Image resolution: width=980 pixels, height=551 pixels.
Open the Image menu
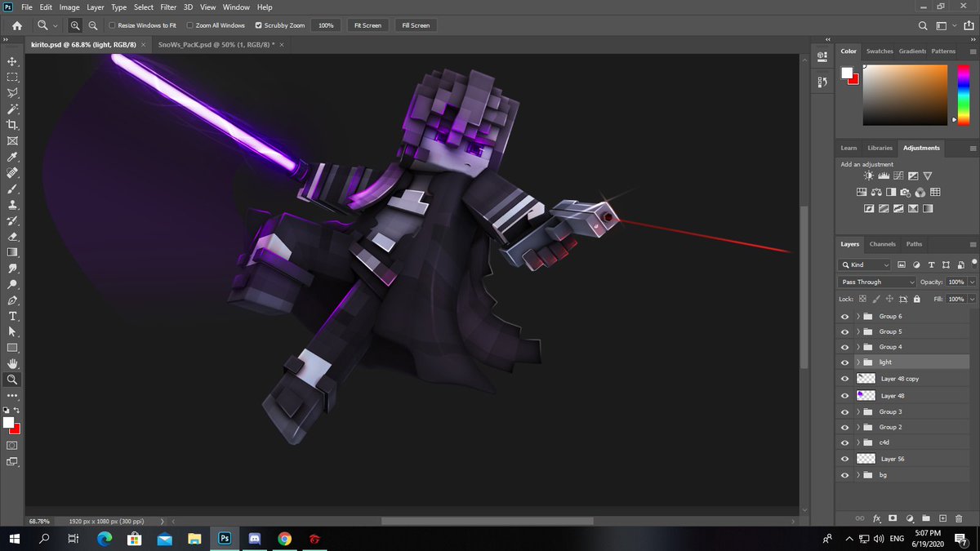69,7
